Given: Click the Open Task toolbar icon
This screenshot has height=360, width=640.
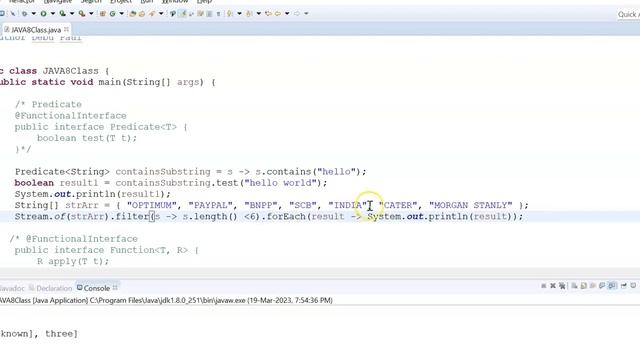Looking at the screenshot, I should pyautogui.click(x=142, y=13).
